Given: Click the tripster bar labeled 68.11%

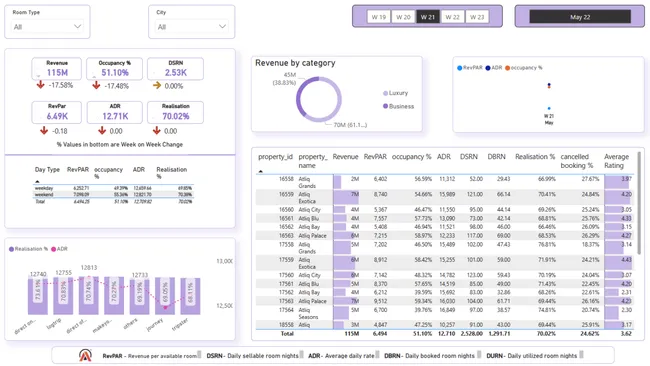Looking at the screenshot, I should 190,296.
